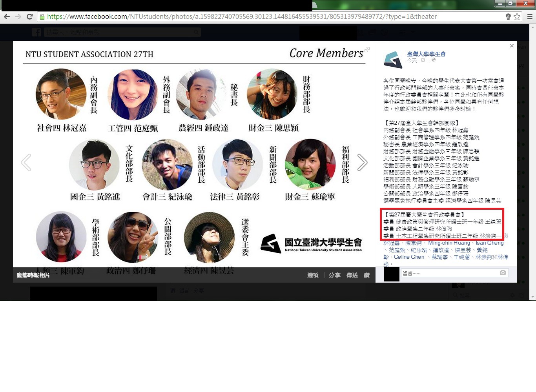
Task: Open the tagged link for 范庭甄
Action: [x=397, y=250]
